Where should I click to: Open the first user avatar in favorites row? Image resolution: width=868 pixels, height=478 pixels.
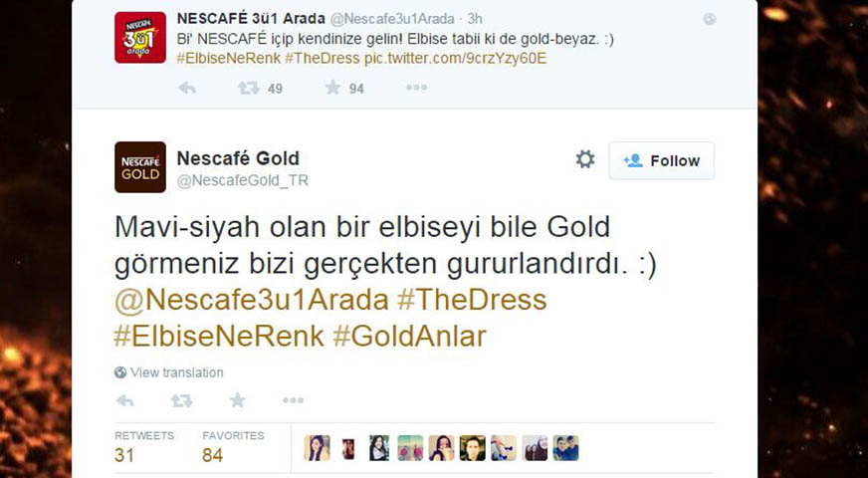tap(318, 448)
